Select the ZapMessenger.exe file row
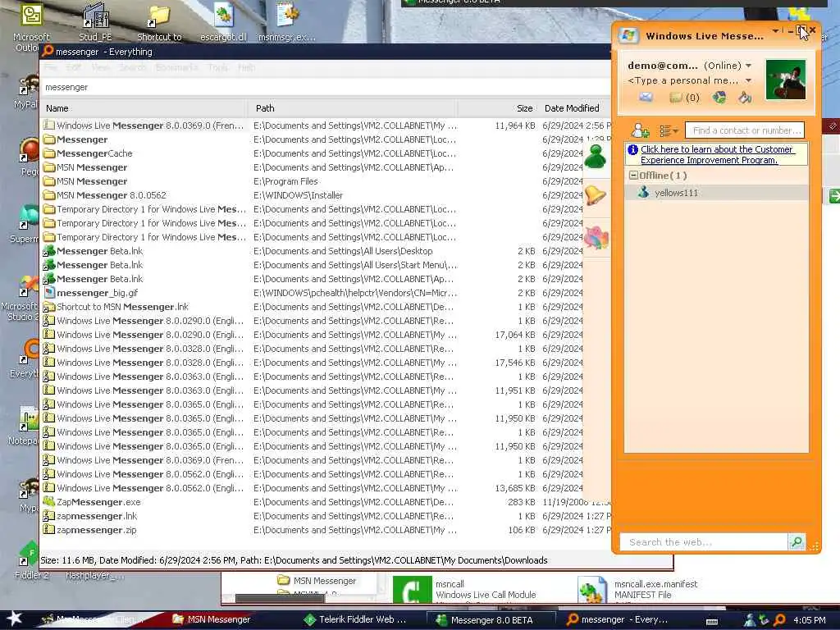The width and height of the screenshot is (840, 630). [325, 502]
